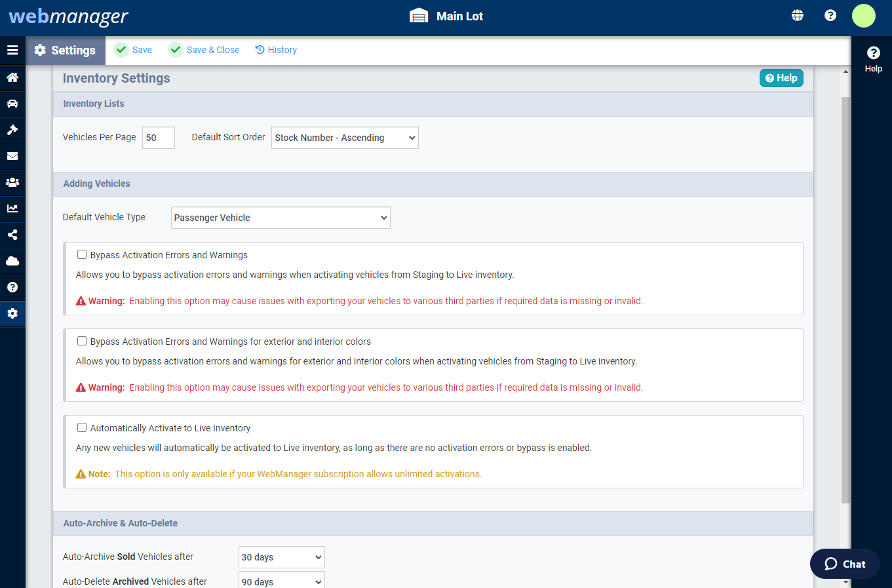892x588 pixels.
Task: Enable Automatically Activate to Live Inventory
Action: (81, 427)
